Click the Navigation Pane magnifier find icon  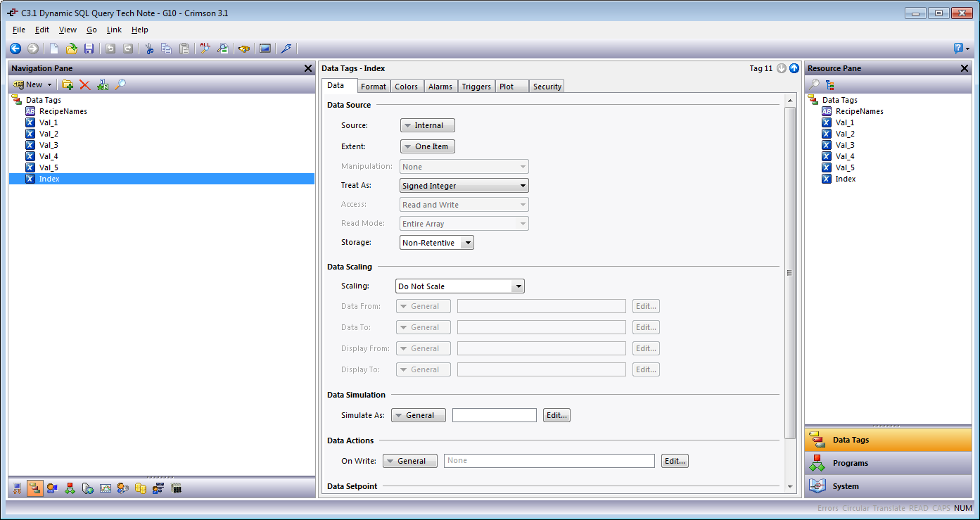[120, 84]
